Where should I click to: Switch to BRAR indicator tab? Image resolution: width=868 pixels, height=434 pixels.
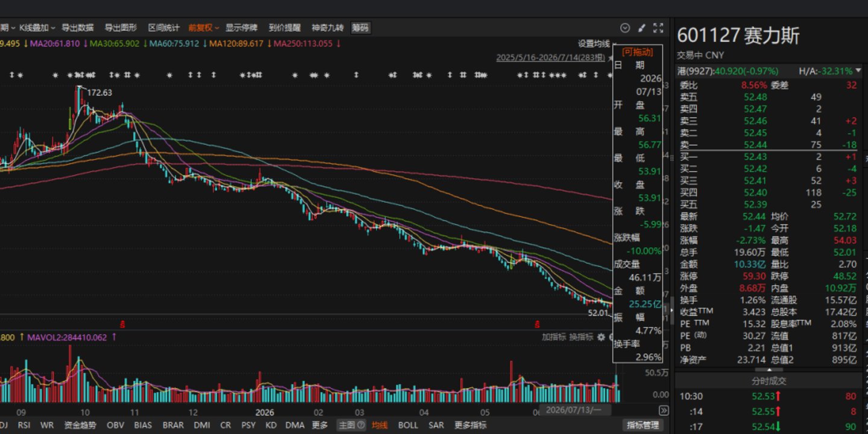point(173,425)
